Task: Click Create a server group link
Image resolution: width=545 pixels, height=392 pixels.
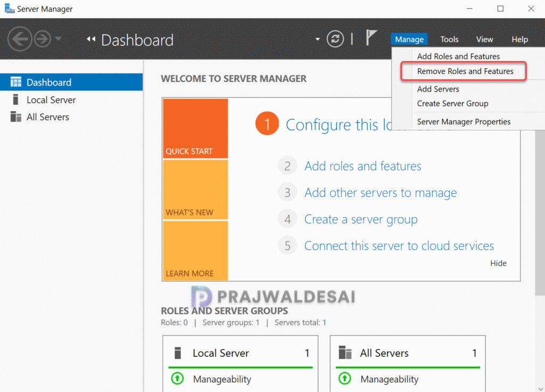Action: point(361,220)
